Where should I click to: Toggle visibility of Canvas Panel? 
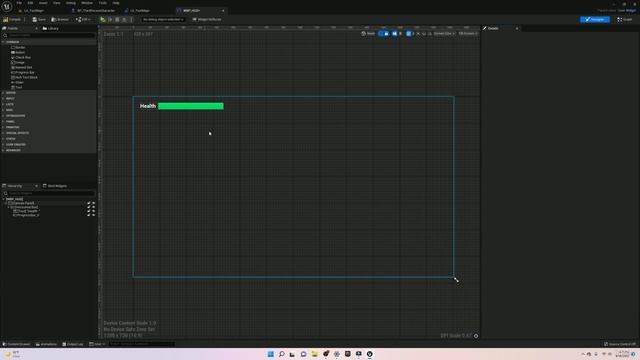93,203
